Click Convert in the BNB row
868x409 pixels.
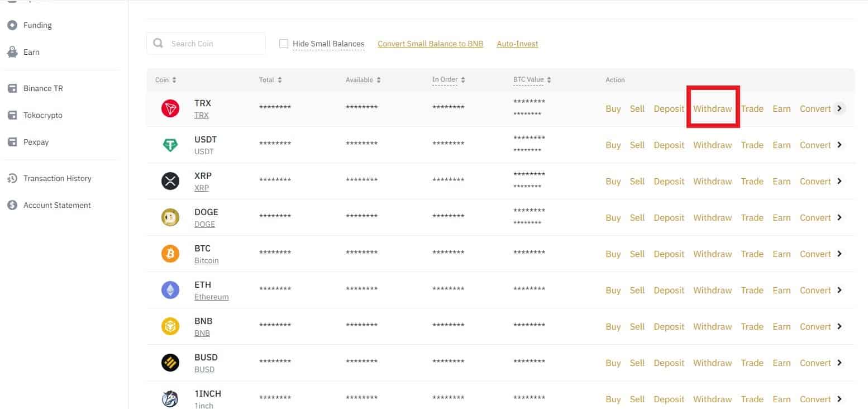click(x=815, y=326)
